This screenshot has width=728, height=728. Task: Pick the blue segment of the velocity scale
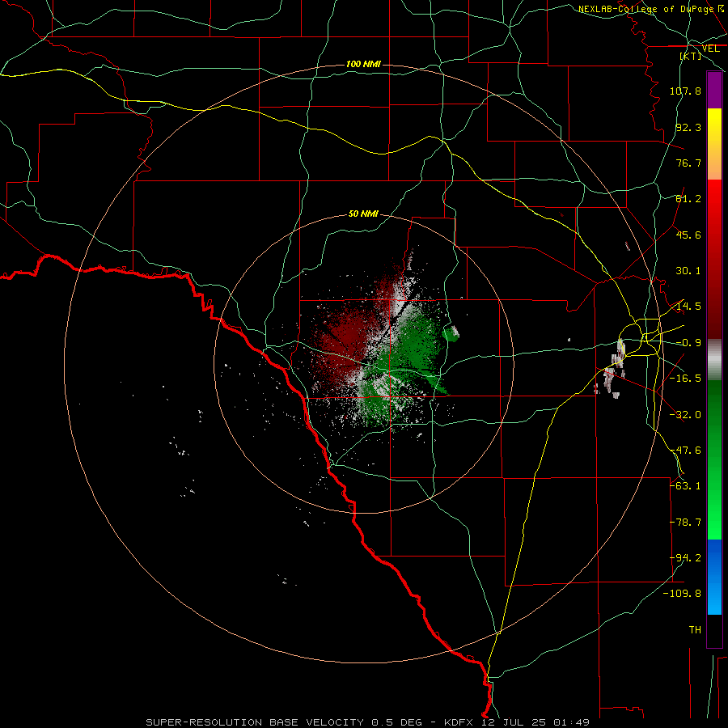tap(714, 577)
